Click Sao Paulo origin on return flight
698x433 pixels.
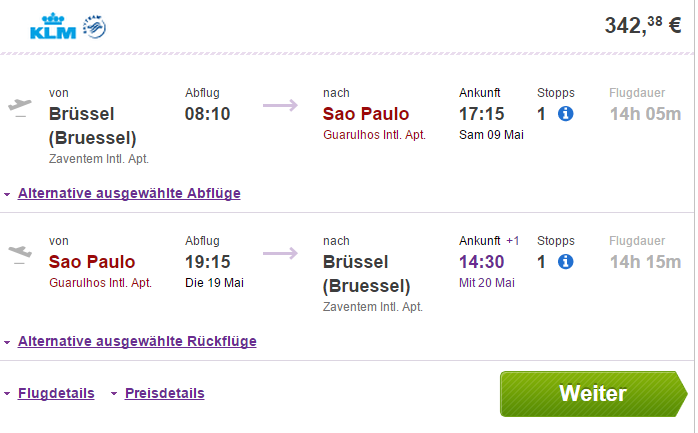(x=92, y=262)
